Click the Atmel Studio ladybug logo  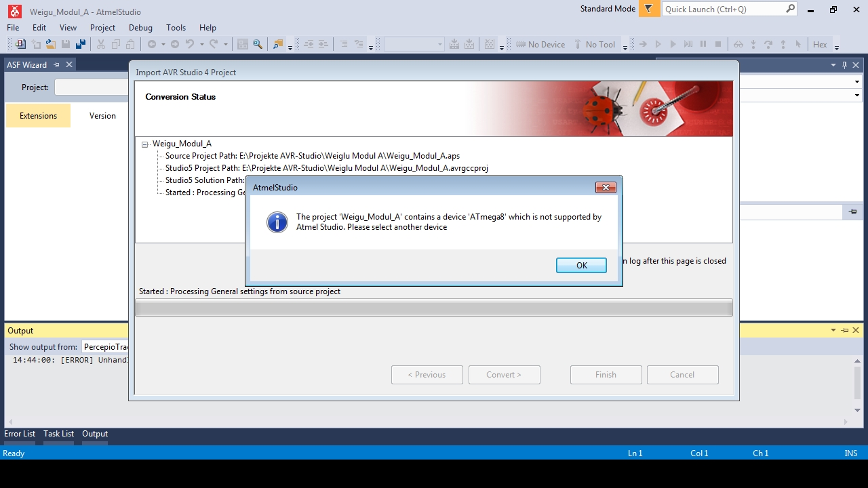[x=14, y=10]
